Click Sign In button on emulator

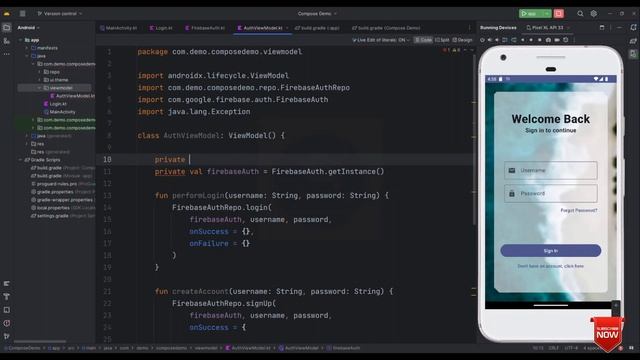click(551, 251)
